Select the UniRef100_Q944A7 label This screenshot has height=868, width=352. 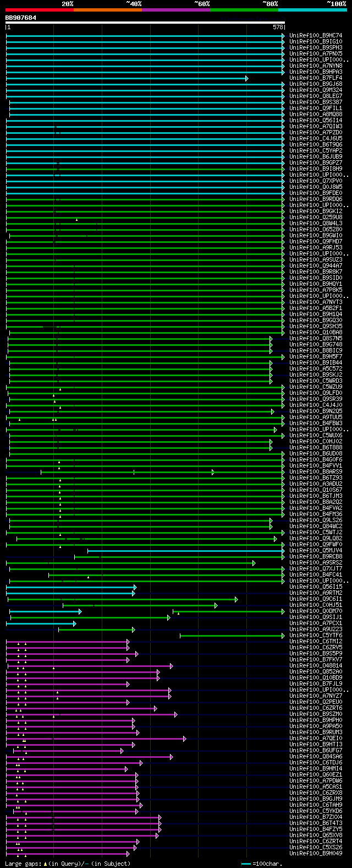316,266
